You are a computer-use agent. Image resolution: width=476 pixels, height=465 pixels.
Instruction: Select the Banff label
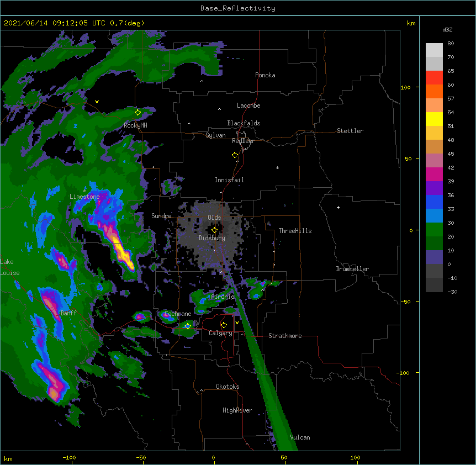click(x=68, y=313)
